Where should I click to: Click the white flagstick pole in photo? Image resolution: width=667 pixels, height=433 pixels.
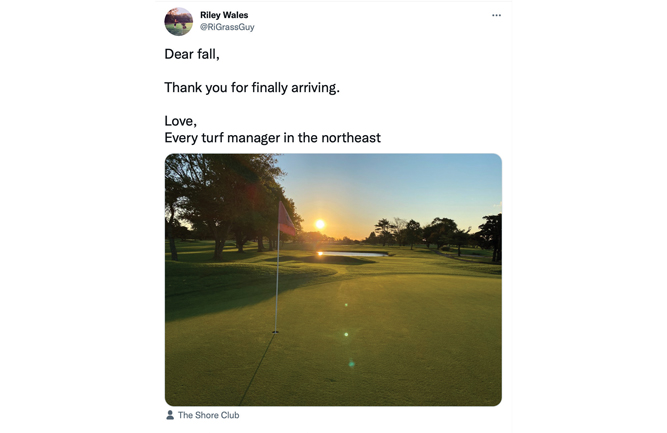pyautogui.click(x=277, y=280)
